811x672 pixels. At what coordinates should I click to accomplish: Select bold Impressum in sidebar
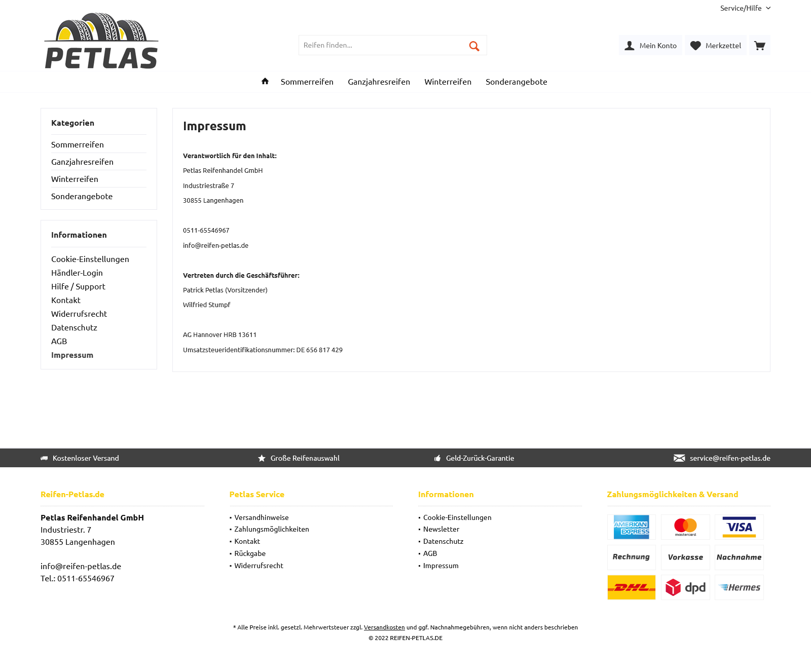click(72, 355)
